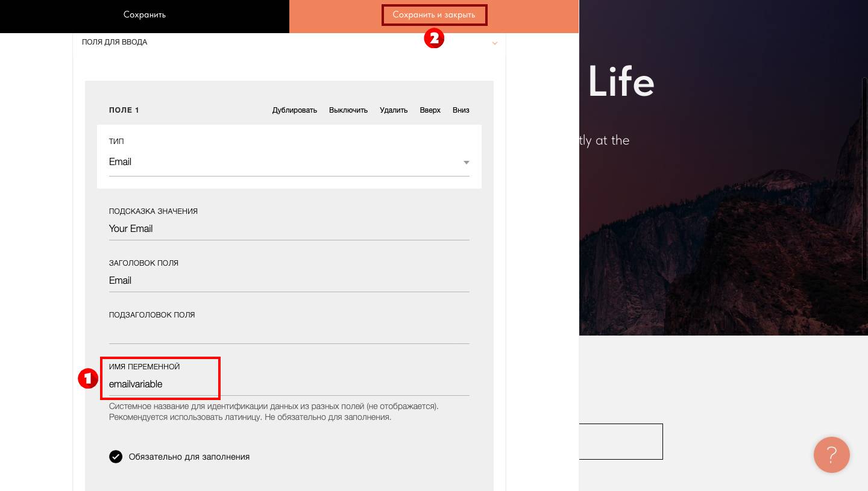Click 'Сохранить и закрыть' button
Viewport: 868px width, 491px height.
434,15
